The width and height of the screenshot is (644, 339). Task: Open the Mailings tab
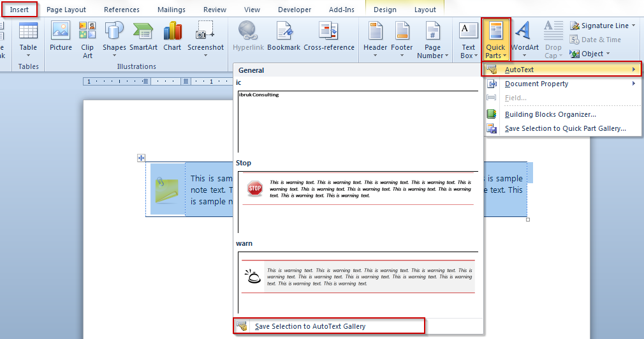(x=172, y=10)
